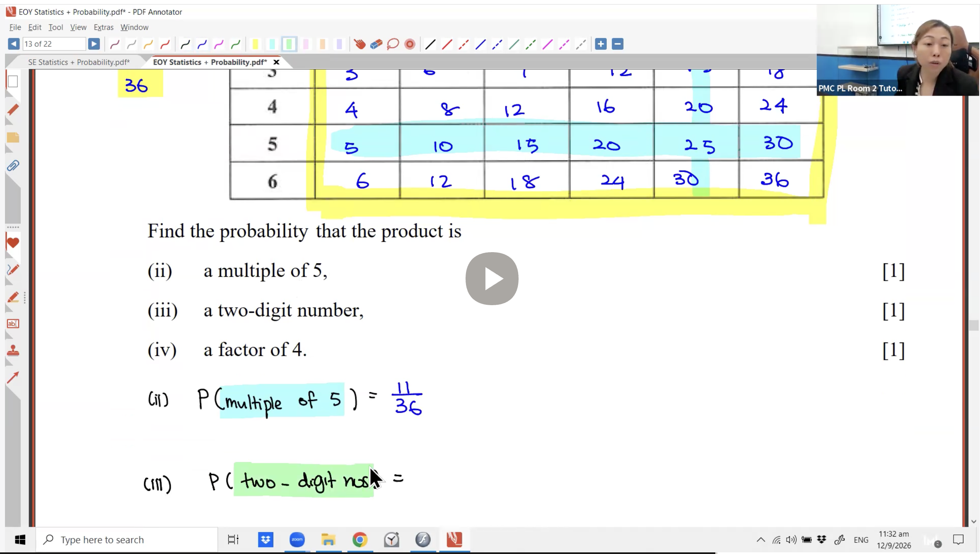Image resolution: width=980 pixels, height=554 pixels.
Task: Open the favorites heart toolbox
Action: pos(13,243)
